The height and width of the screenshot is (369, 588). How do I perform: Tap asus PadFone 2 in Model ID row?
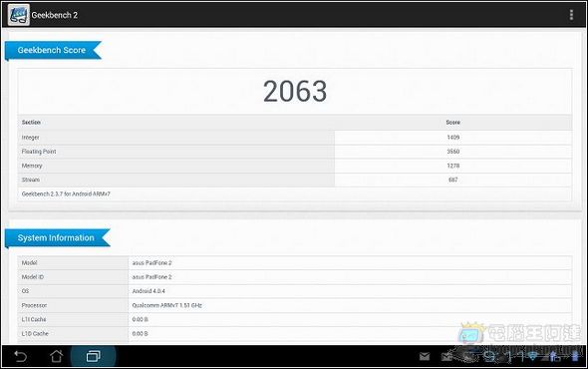tap(151, 277)
